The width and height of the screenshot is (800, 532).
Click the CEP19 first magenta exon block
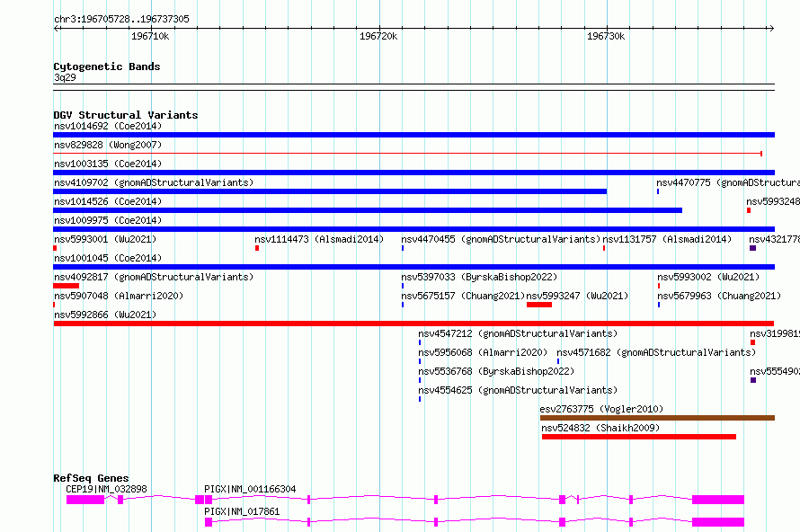pyautogui.click(x=85, y=500)
